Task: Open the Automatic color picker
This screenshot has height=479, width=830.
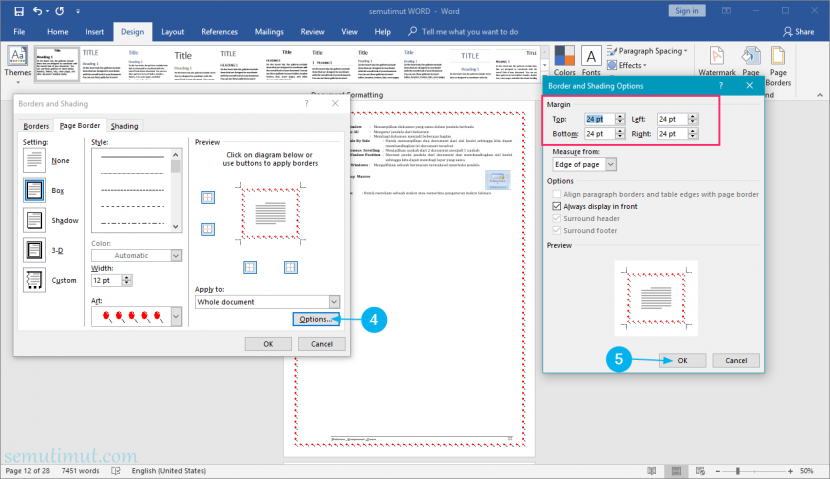Action: [x=137, y=255]
